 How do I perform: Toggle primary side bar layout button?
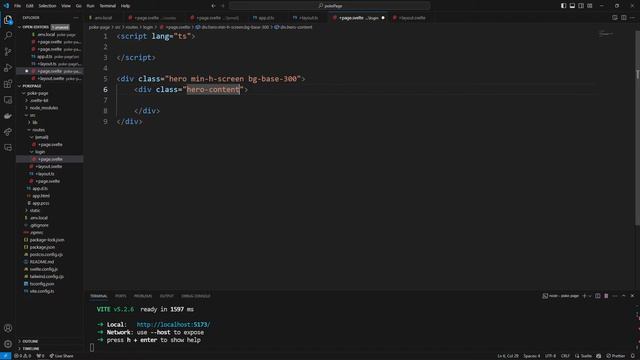(563, 6)
